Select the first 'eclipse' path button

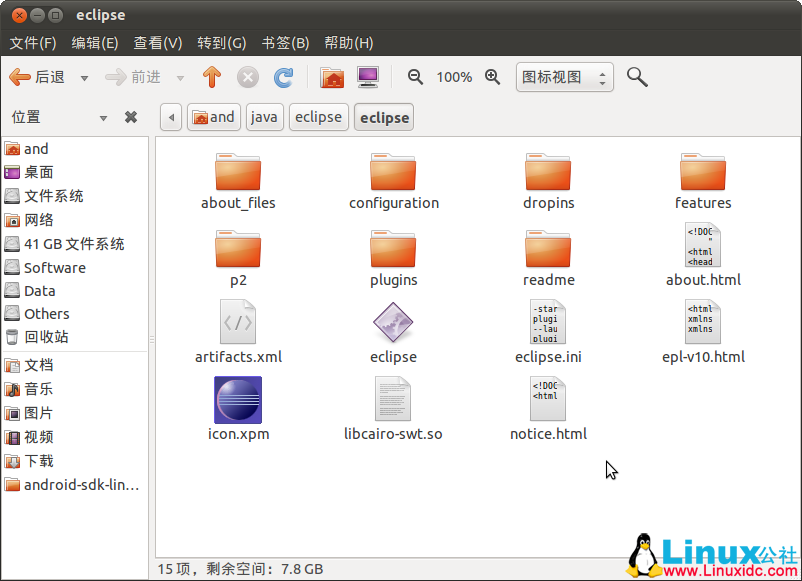pos(319,117)
